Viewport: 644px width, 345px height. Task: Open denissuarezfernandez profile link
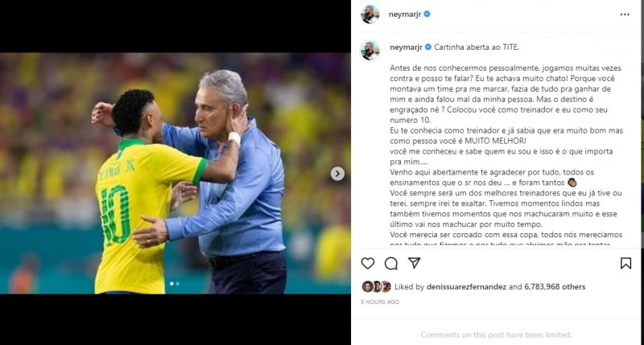[466, 287]
